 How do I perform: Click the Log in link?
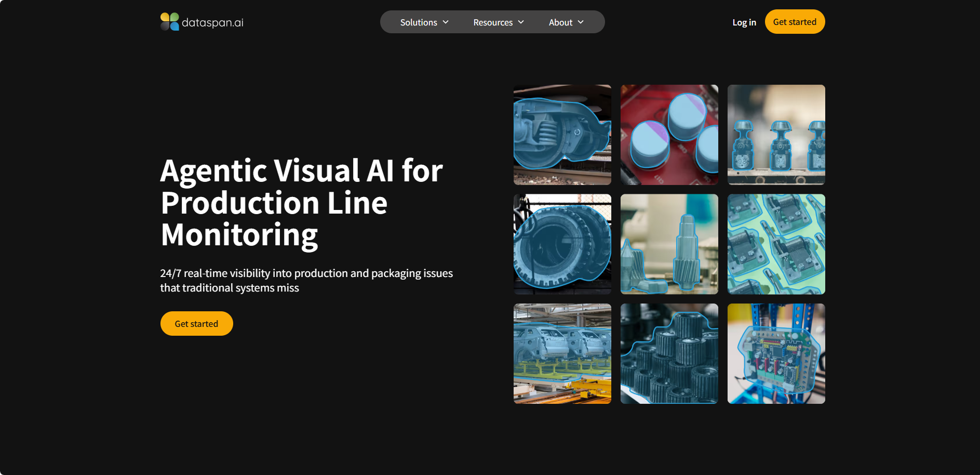tap(744, 22)
